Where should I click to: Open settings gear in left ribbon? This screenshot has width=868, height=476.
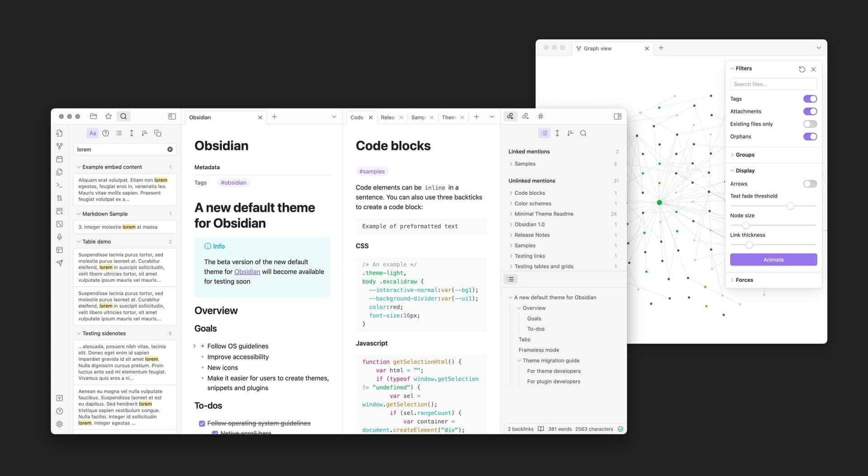59,424
